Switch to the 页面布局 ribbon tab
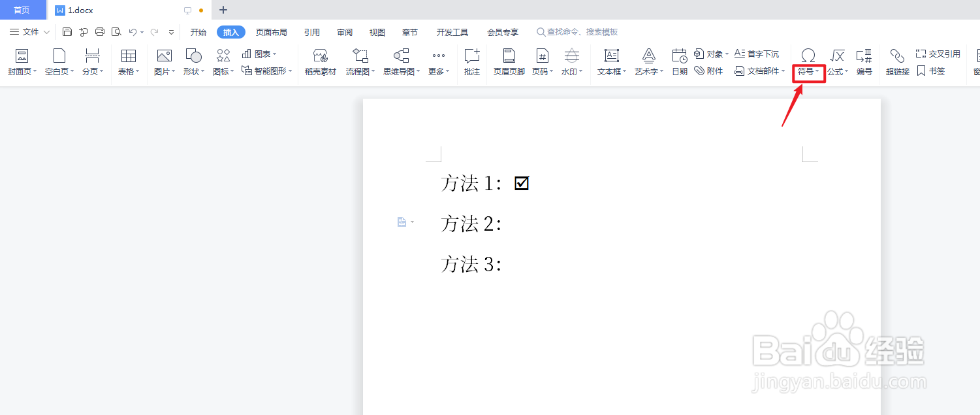This screenshot has width=980, height=415. point(272,31)
